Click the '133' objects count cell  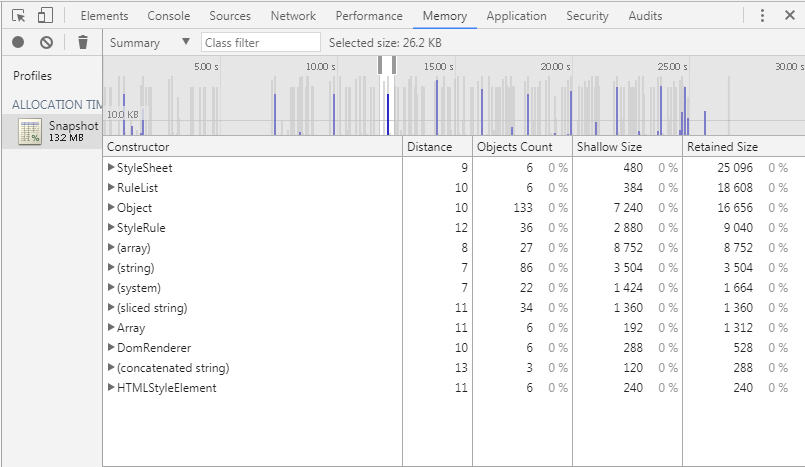(x=523, y=208)
